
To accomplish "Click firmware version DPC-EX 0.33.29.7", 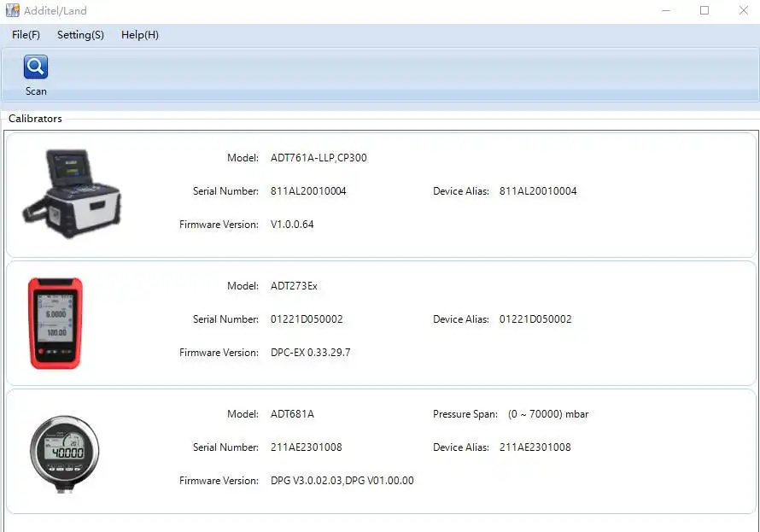I will click(310, 353).
